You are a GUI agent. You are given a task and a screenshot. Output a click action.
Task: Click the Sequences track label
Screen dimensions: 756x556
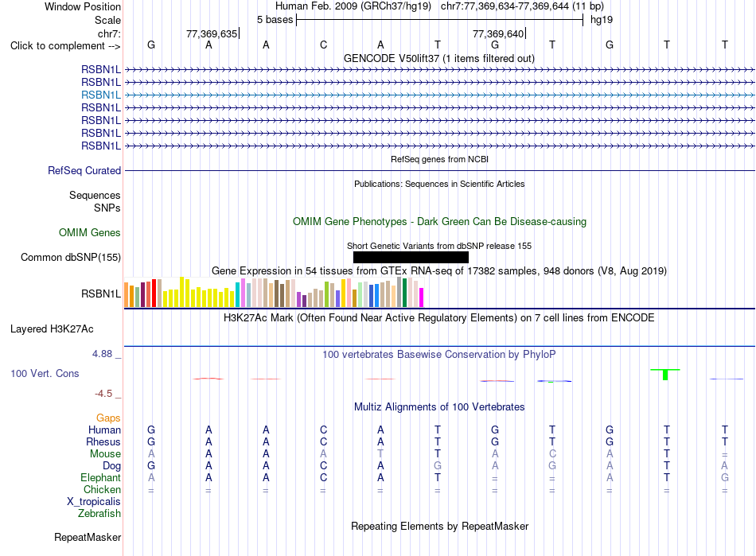coord(95,195)
